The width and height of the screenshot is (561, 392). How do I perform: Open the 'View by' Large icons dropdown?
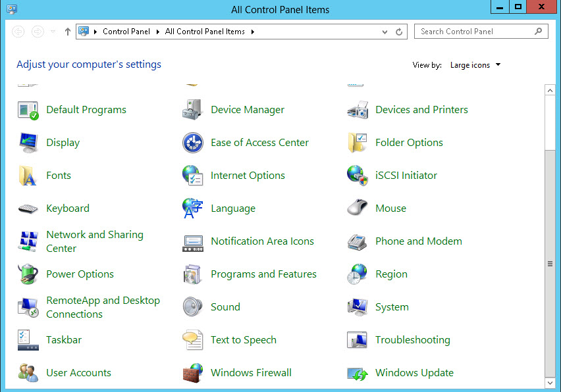coord(475,64)
